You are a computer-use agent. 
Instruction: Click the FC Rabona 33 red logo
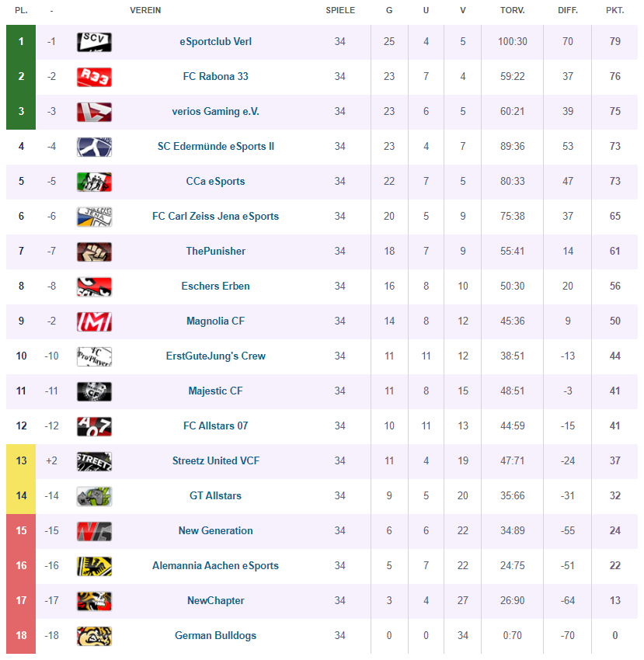[94, 77]
